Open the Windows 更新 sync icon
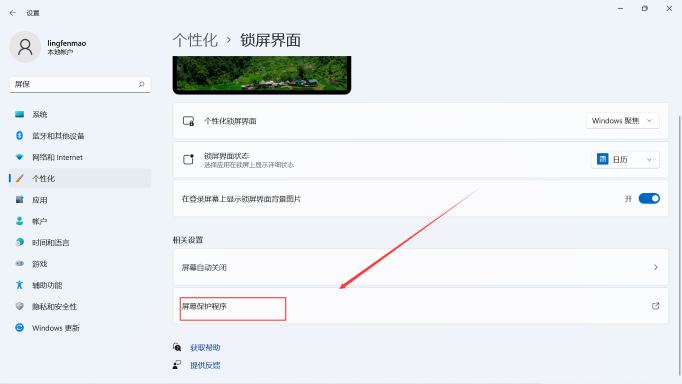The width and height of the screenshot is (682, 384). (x=20, y=327)
